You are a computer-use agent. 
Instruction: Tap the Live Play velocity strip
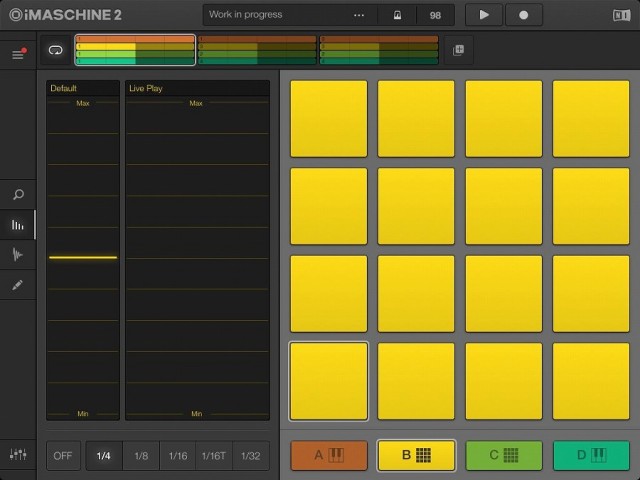(198, 258)
